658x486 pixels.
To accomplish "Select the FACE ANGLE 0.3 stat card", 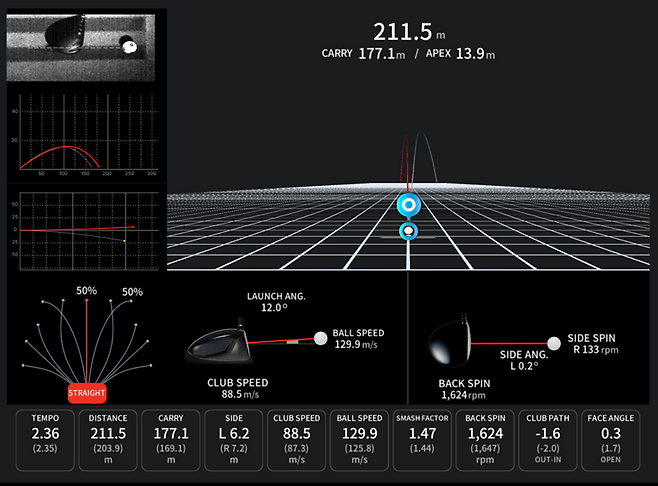I will [x=611, y=440].
